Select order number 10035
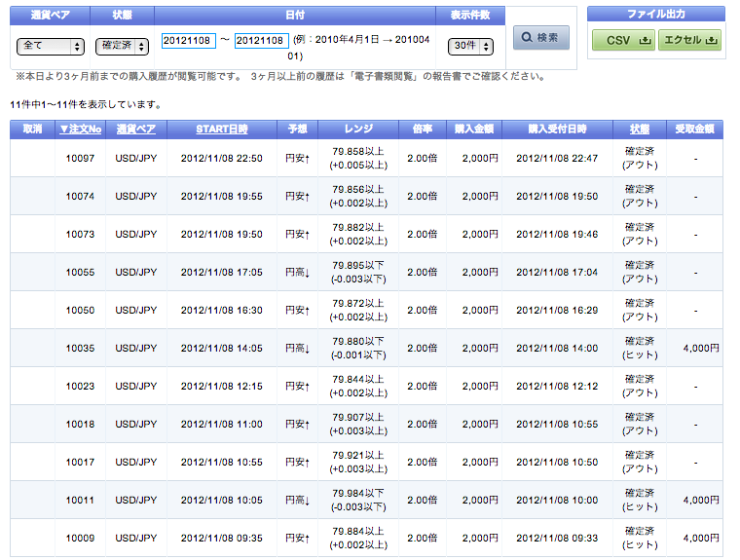Image resolution: width=740 pixels, height=560 pixels. 80,349
